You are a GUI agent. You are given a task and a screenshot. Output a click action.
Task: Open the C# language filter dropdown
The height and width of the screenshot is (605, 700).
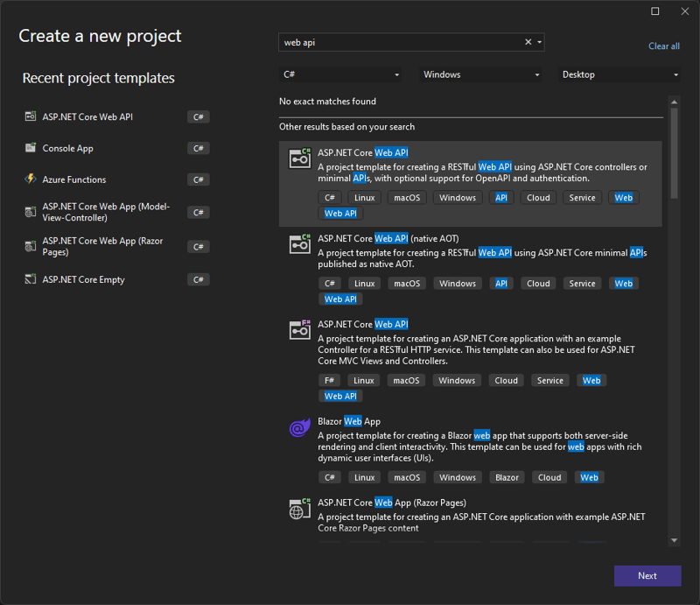pyautogui.click(x=340, y=75)
